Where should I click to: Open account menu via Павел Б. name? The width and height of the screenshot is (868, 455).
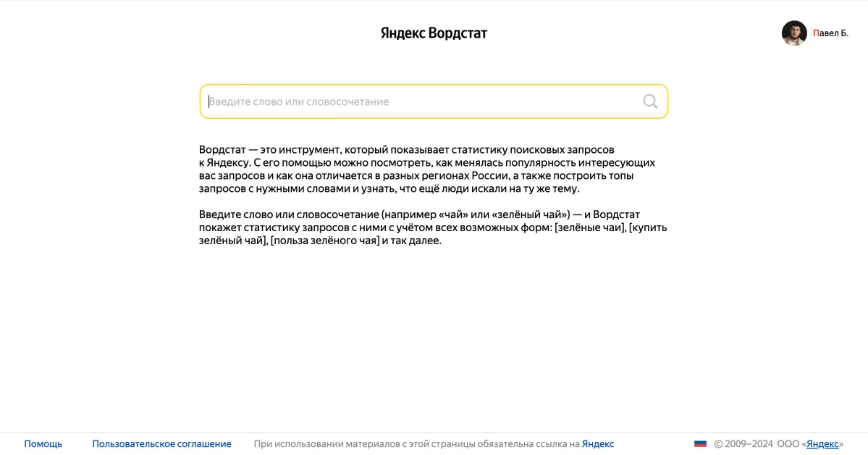[830, 33]
